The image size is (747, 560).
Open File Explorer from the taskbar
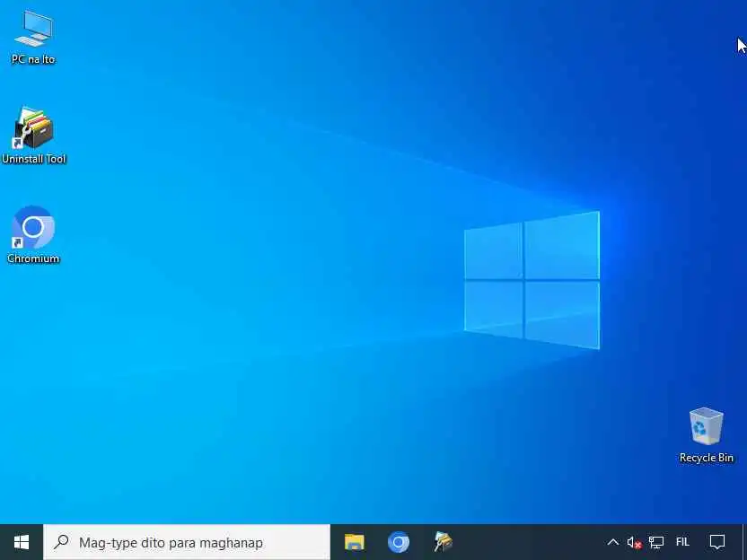[354, 542]
